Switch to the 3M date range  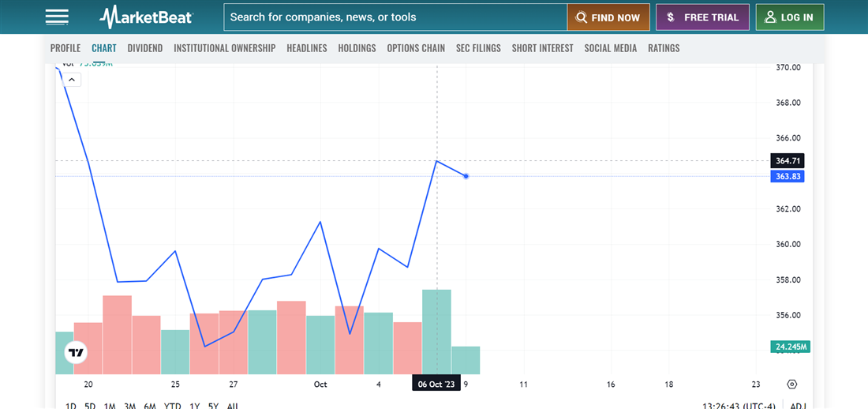coord(129,406)
